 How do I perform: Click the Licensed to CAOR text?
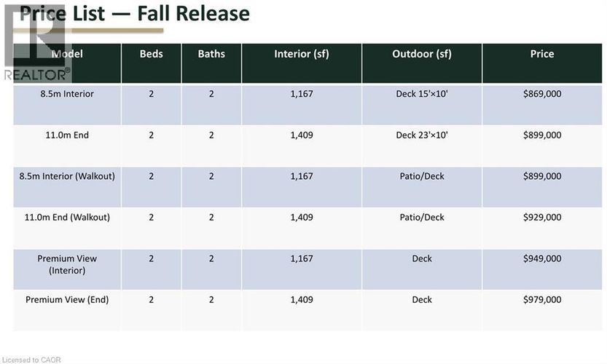(31, 359)
